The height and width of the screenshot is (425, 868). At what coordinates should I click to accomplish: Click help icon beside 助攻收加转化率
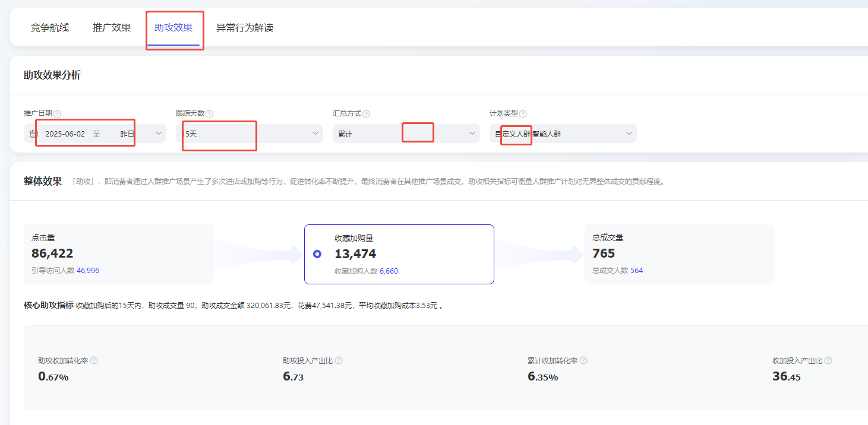94,360
